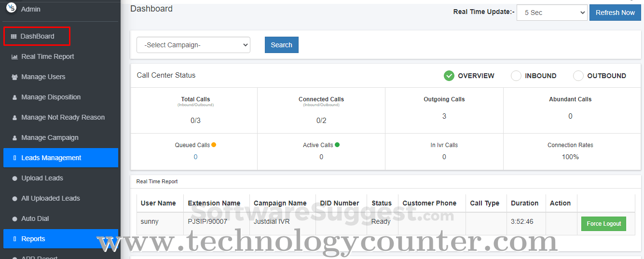644x259 pixels.
Task: Click the Real Time Report panel heading
Action: (157, 181)
